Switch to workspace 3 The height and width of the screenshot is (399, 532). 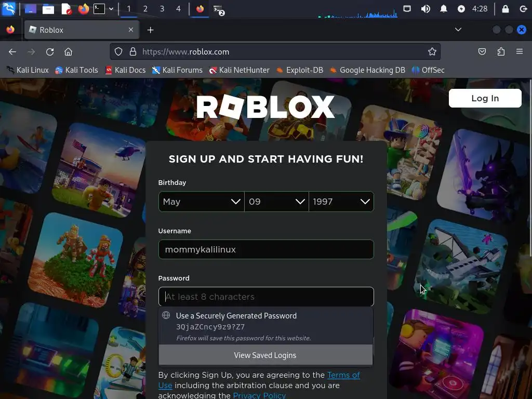pyautogui.click(x=162, y=9)
